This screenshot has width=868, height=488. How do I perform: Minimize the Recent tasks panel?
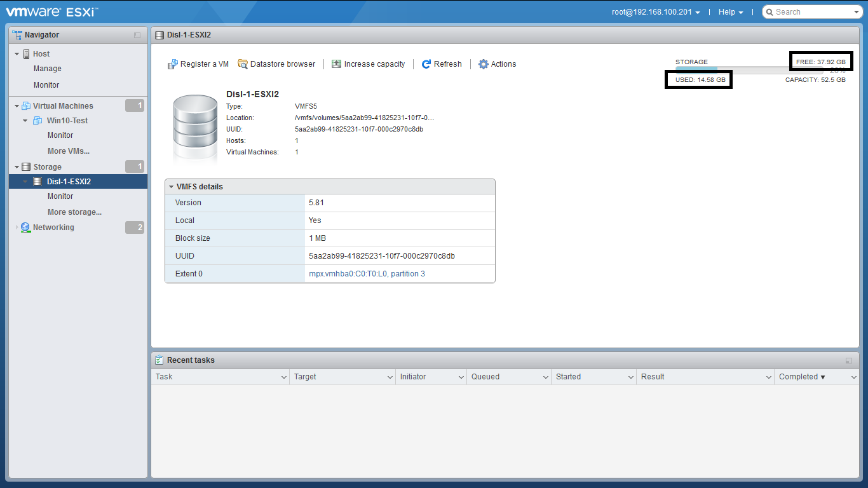coord(849,360)
